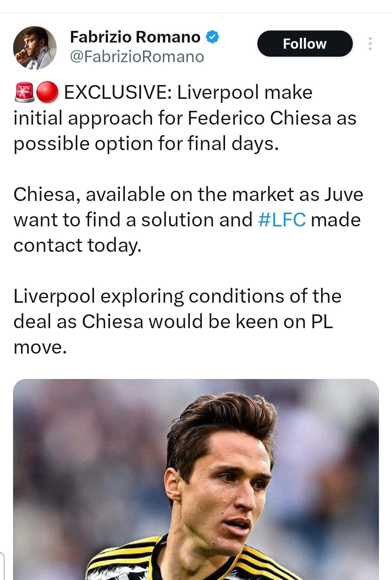Tap the word EXCLUSIVE in the tweet
392x580 pixels.
tap(118, 92)
